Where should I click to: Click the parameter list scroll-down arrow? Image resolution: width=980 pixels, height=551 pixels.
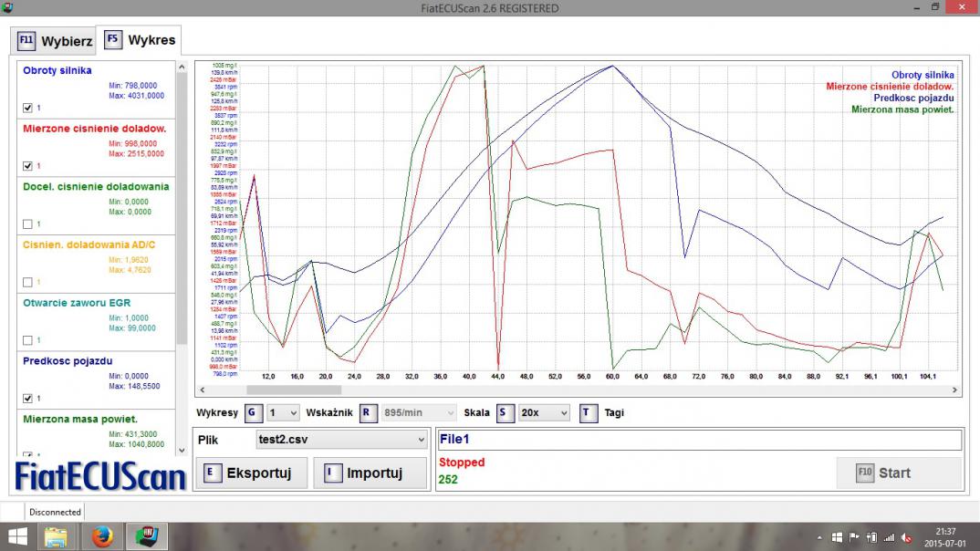tap(182, 450)
